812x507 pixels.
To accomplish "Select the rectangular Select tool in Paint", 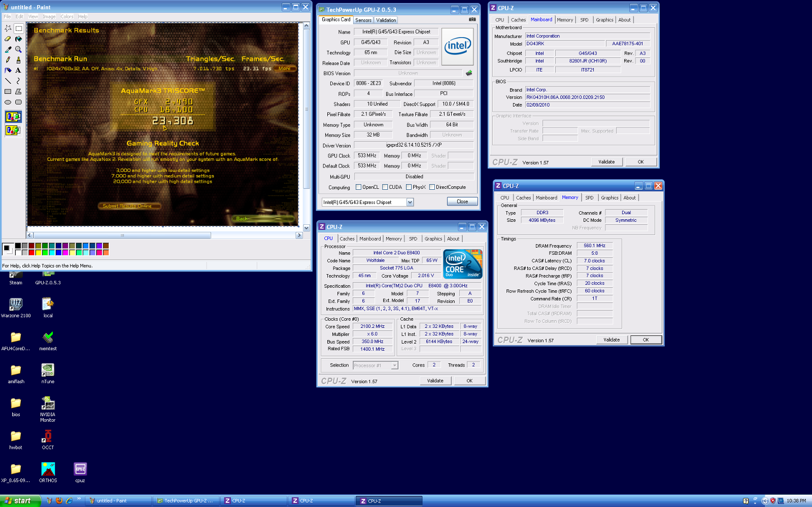I will click(19, 28).
